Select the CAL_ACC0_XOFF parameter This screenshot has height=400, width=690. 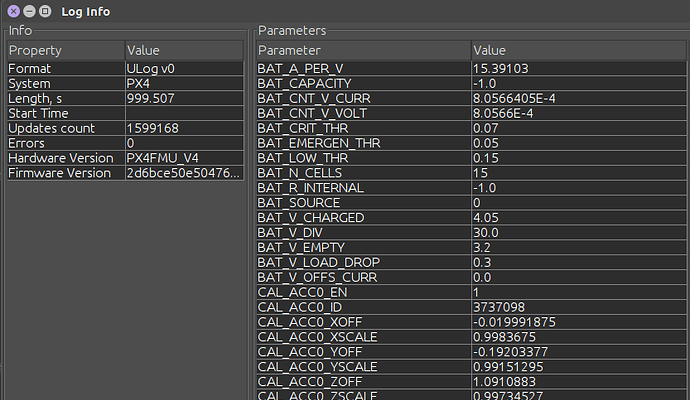363,323
